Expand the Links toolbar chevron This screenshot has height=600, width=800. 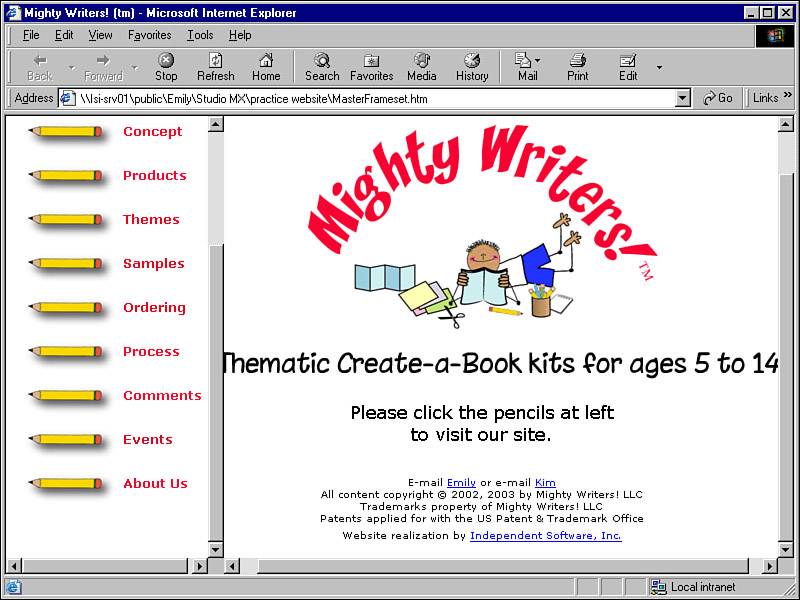[787, 94]
